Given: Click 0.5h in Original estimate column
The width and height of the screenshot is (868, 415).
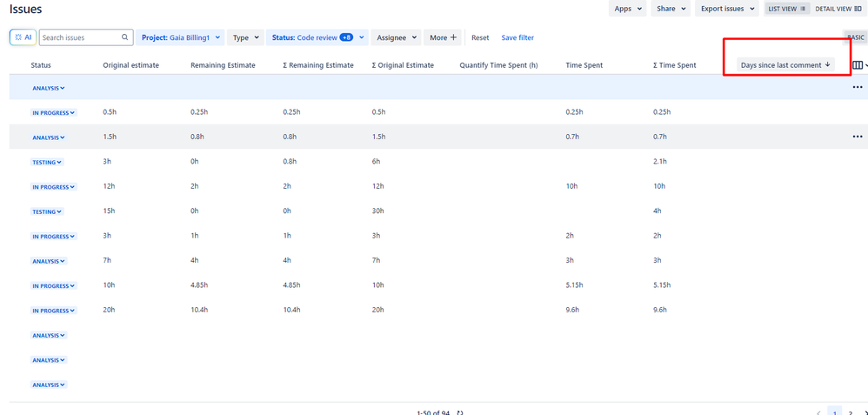Looking at the screenshot, I should coord(110,112).
